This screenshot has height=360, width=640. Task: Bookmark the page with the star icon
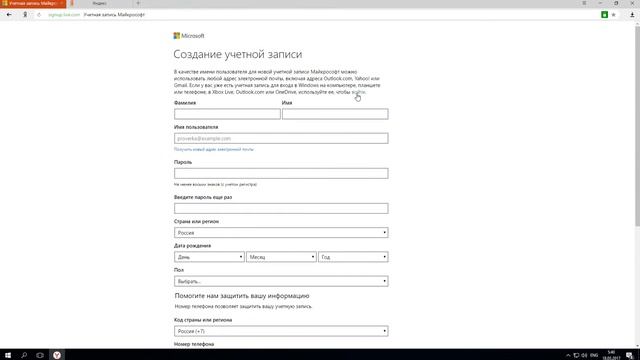613,15
